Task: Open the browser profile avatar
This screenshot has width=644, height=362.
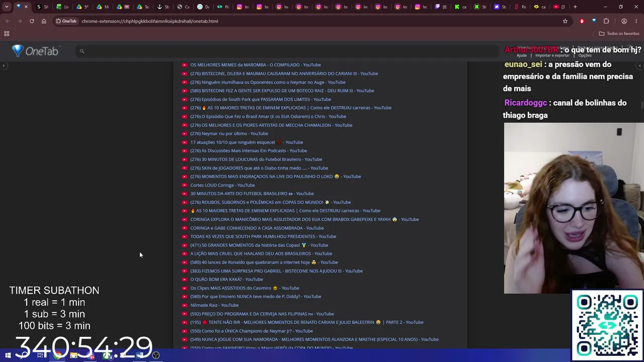Action: click(624, 21)
